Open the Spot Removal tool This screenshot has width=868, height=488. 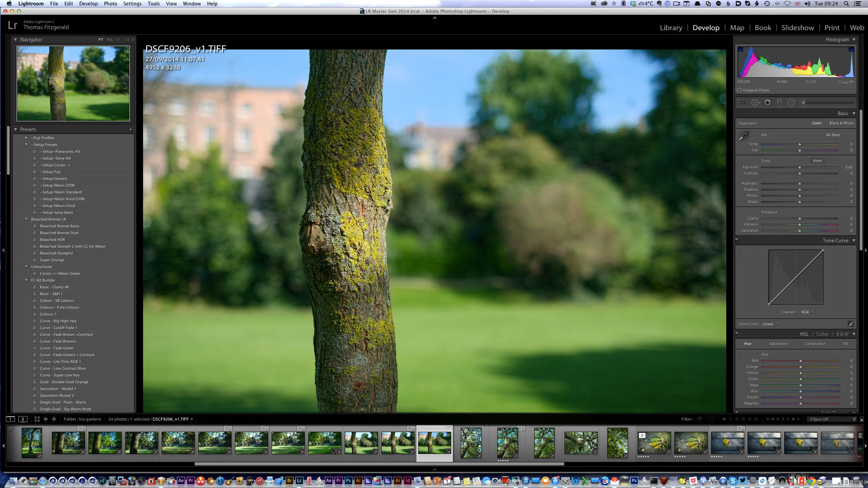click(x=756, y=103)
